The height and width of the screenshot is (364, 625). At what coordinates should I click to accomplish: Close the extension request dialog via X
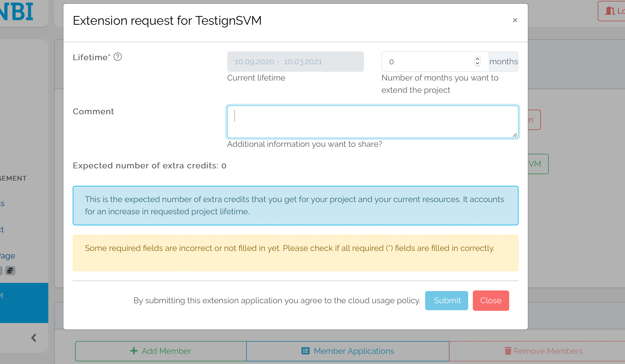click(x=515, y=20)
